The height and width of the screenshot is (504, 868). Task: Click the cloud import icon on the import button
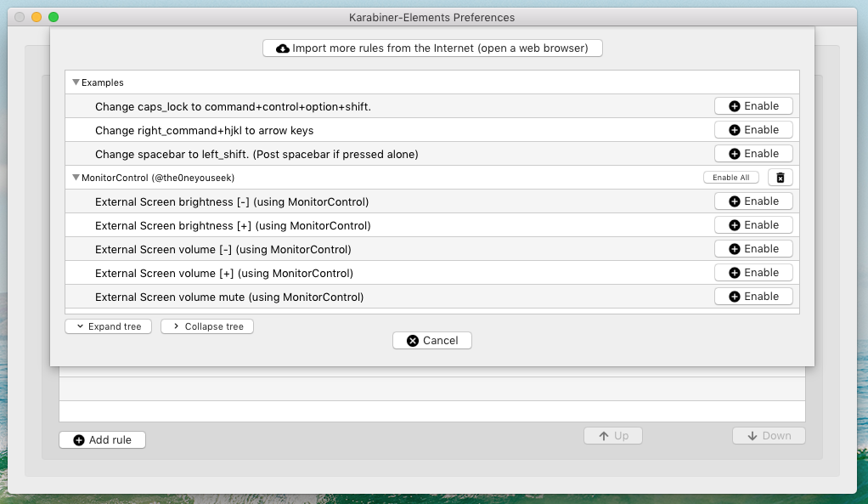tap(283, 48)
